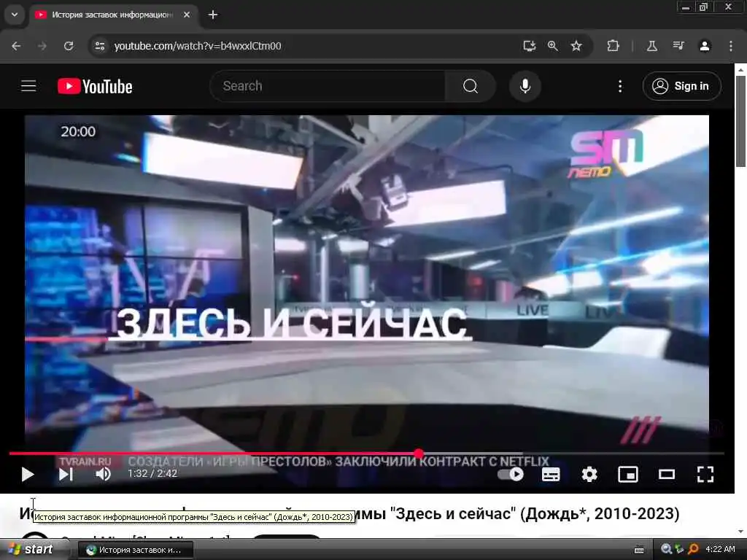
Task: Go forward to next page
Action: tap(42, 46)
